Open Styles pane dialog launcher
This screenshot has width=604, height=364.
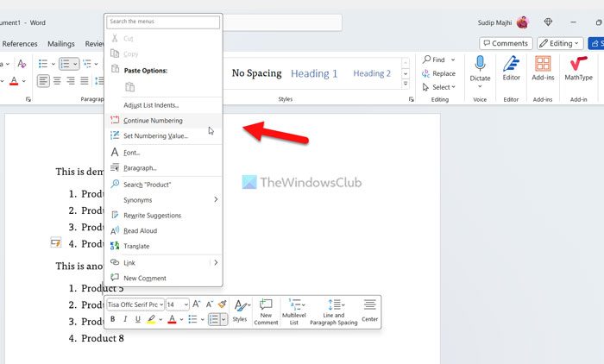(x=411, y=99)
